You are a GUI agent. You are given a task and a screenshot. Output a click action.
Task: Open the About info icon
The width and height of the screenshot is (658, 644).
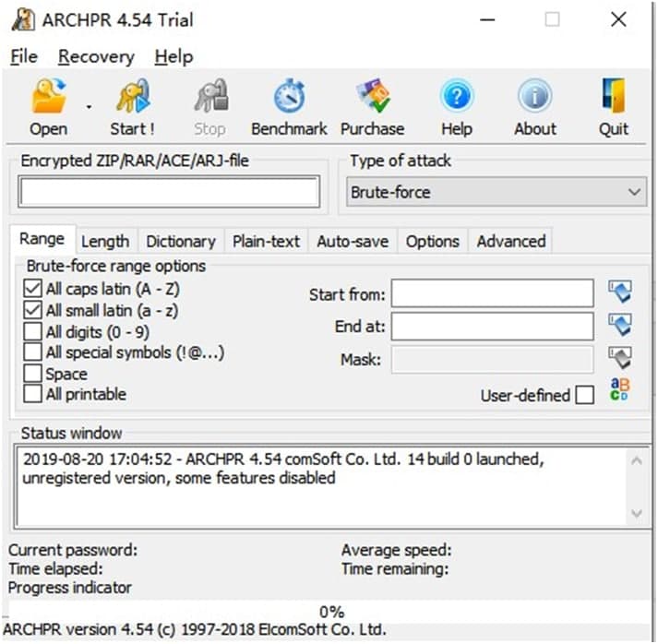[534, 97]
